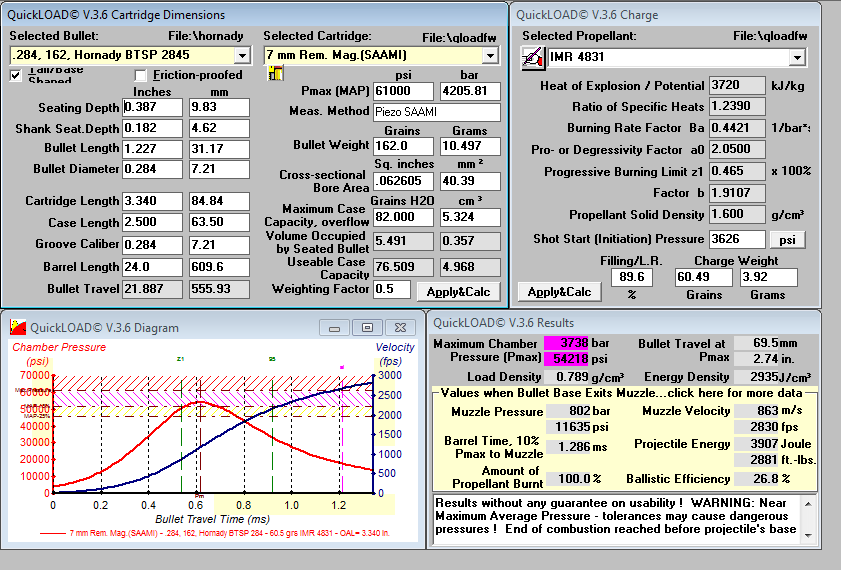Screen dimensions: 841x570
Task: Click the Projectile Energy 3907 Joule value
Action: click(756, 444)
